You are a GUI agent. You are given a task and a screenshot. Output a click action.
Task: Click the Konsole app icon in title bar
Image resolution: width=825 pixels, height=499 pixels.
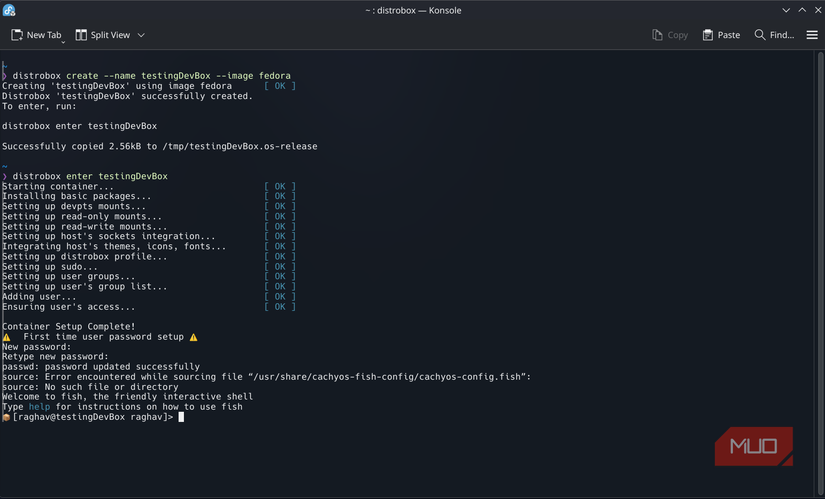(x=9, y=10)
